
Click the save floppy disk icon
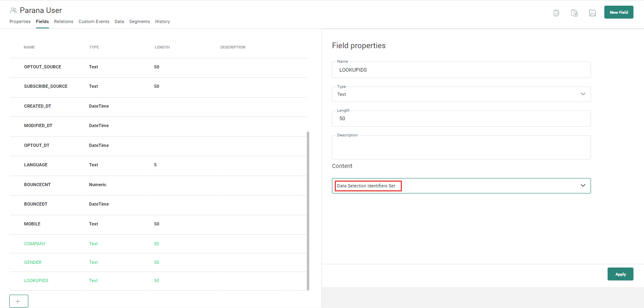tap(592, 13)
